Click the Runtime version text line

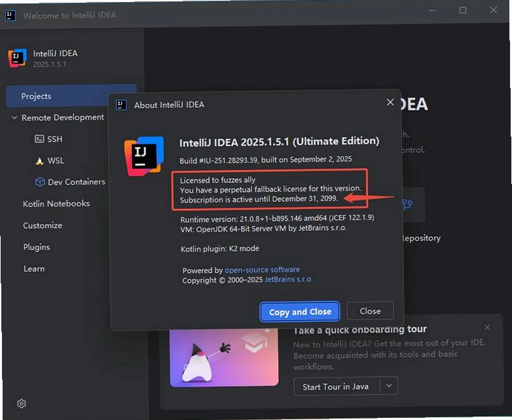(x=277, y=218)
